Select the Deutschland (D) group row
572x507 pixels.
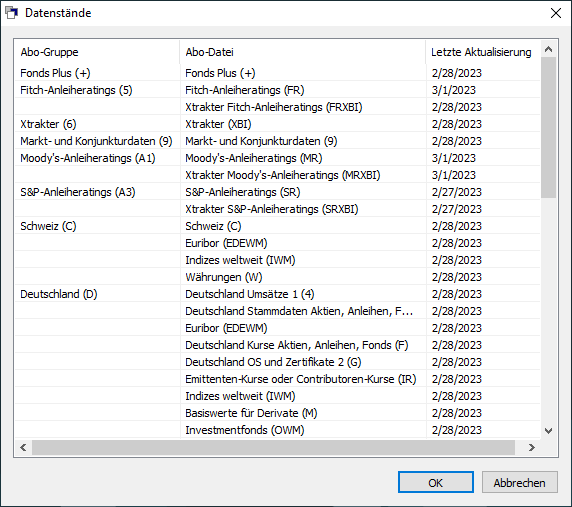click(277, 294)
